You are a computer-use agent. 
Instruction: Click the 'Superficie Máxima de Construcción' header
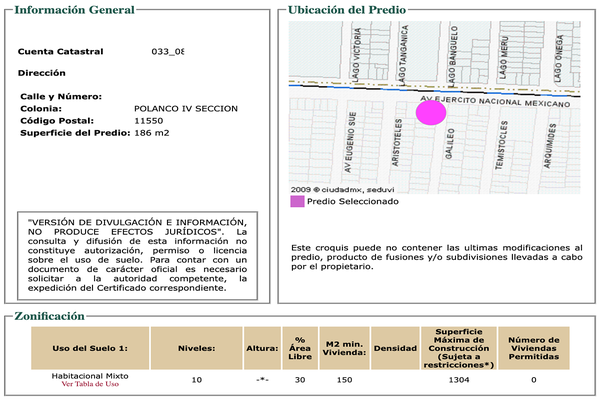click(458, 347)
